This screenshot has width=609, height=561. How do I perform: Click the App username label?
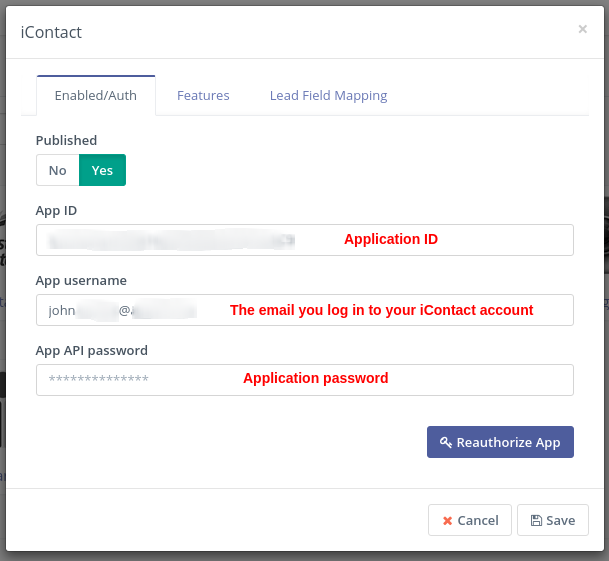click(81, 281)
